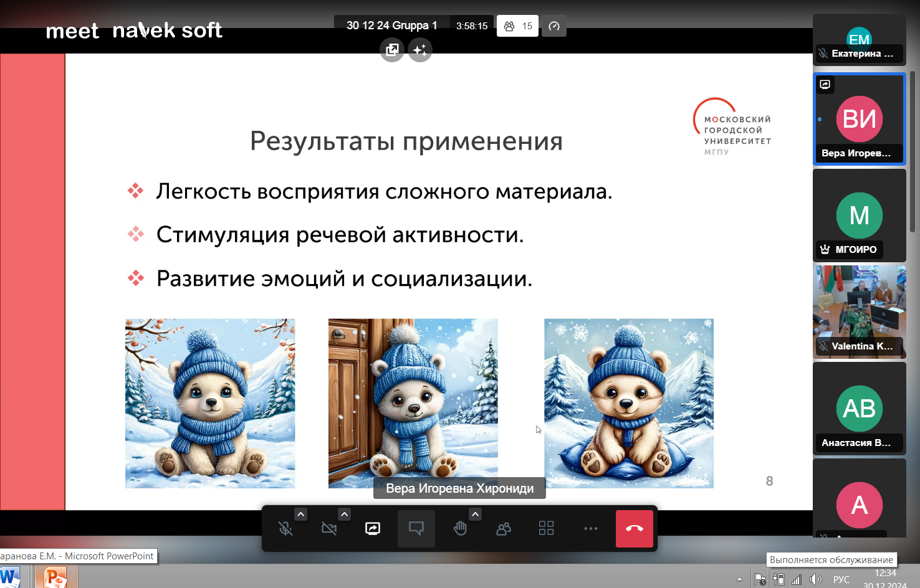Expand the microphone options arrow
The width and height of the screenshot is (920, 588).
(301, 514)
